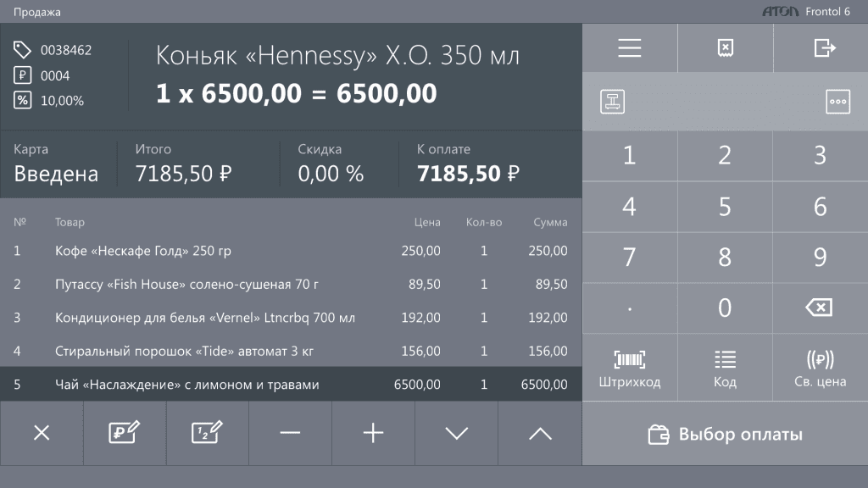Screen dimensions: 868x488
Task: Tap digit 0 on the keypad
Action: tap(726, 308)
